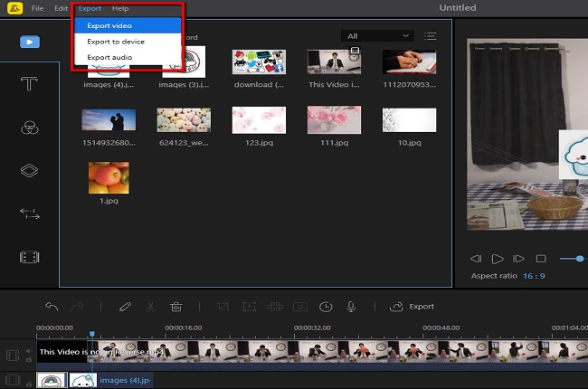Select the 10.jpg thumbnail
Image resolution: width=588 pixels, height=389 pixels.
coord(409,120)
